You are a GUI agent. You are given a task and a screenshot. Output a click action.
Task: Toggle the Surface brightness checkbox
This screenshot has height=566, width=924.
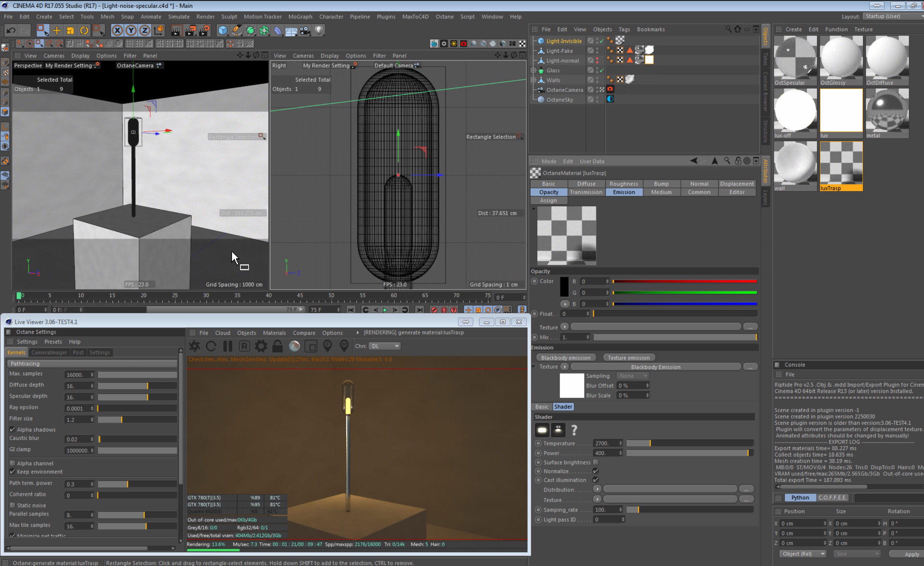[x=596, y=462]
